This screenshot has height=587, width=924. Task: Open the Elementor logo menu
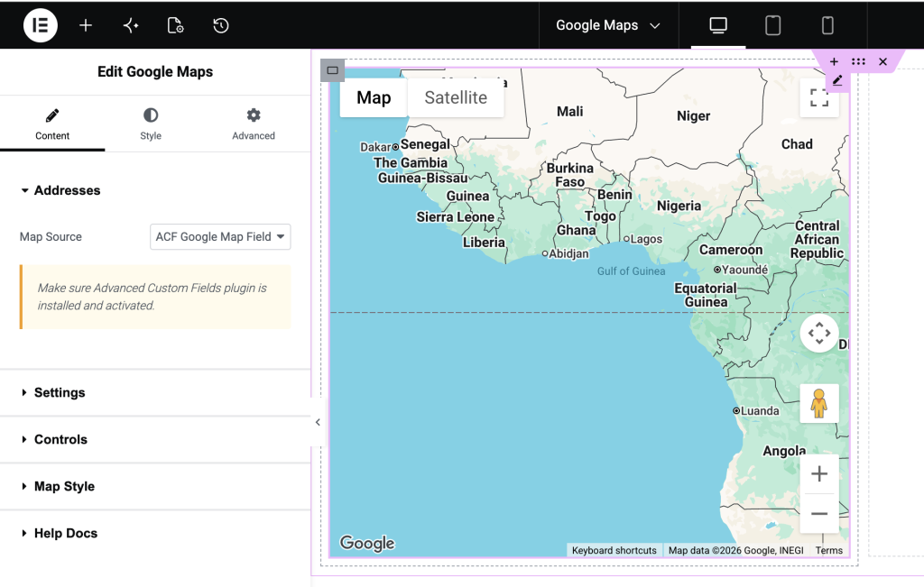(40, 25)
